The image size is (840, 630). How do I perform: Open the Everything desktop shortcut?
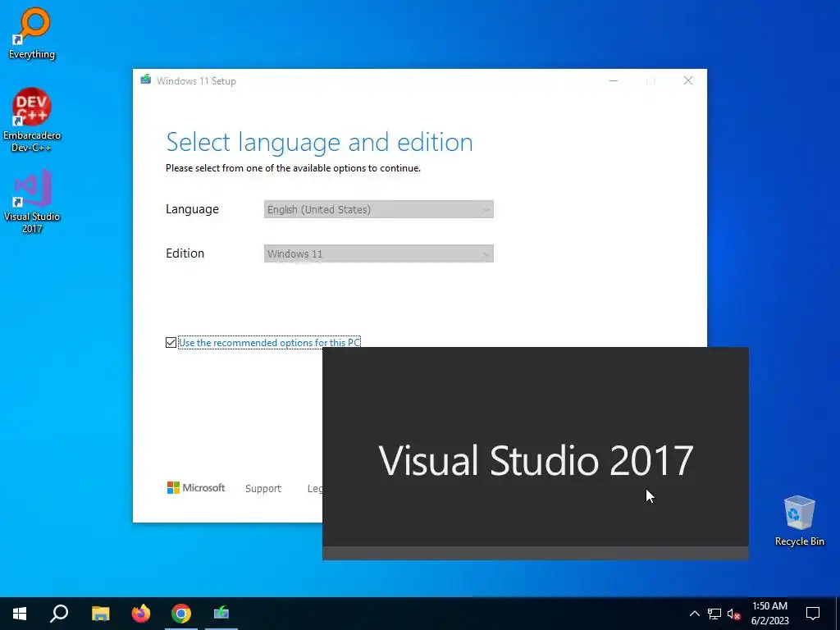click(32, 33)
